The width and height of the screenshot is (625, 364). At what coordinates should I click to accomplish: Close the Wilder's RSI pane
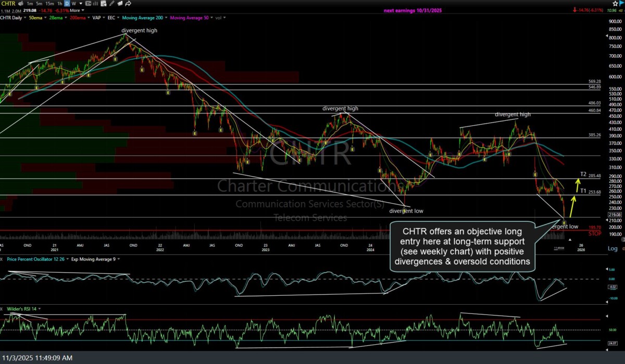pyautogui.click(x=2, y=309)
